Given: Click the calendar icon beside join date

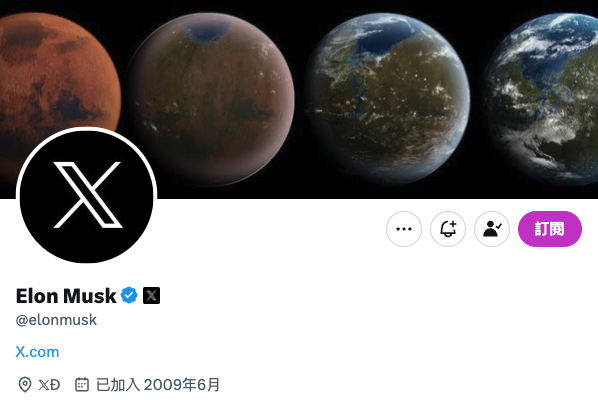Looking at the screenshot, I should point(82,384).
